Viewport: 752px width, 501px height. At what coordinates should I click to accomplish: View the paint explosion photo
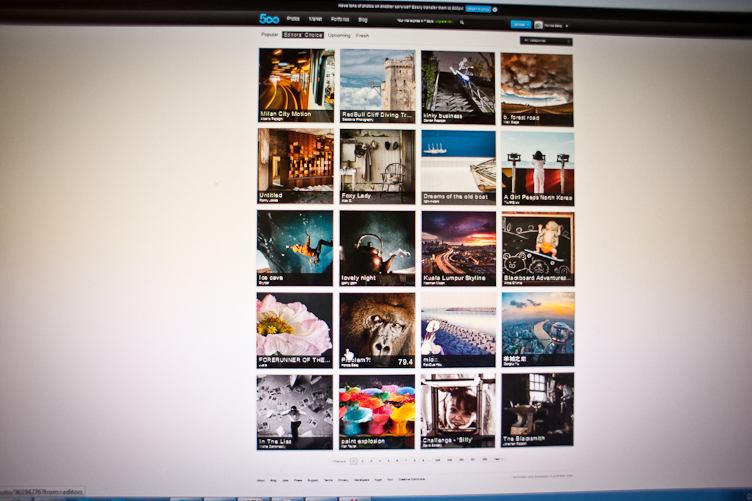point(376,409)
